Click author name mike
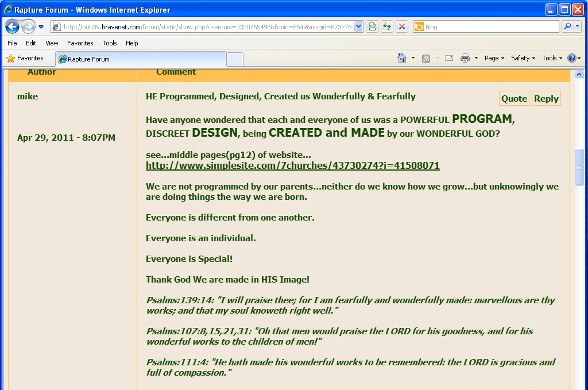Viewport: 588px width, 390px height. pos(28,96)
